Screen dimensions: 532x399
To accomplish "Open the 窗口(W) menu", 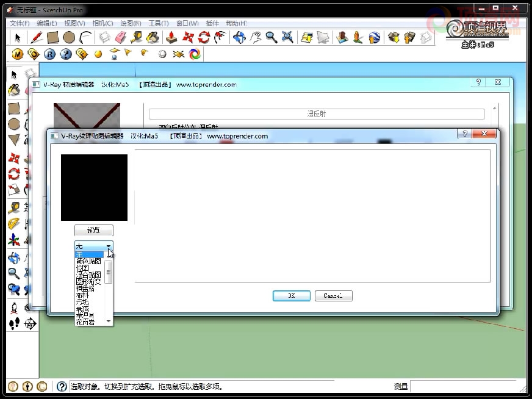I will coord(187,23).
